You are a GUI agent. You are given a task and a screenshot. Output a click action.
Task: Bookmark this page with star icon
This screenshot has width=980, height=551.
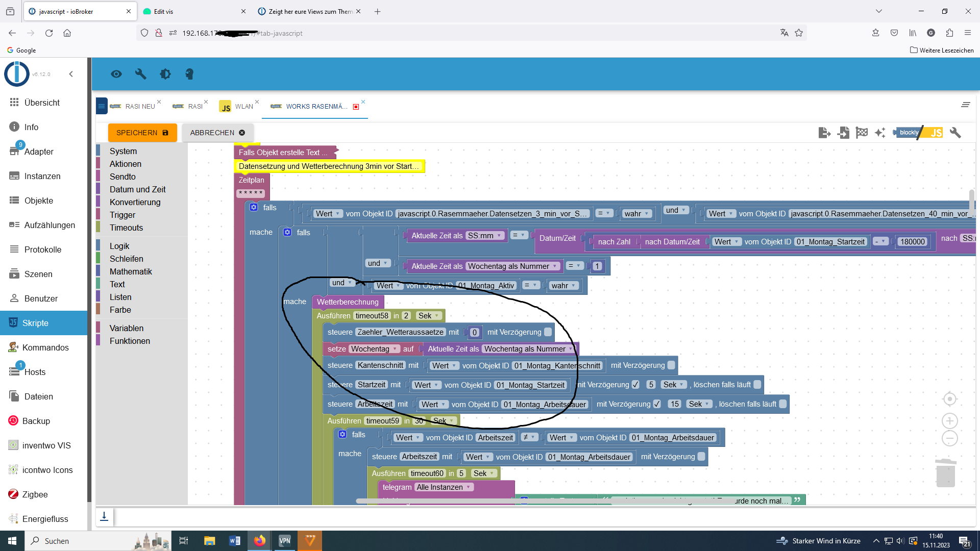(799, 33)
